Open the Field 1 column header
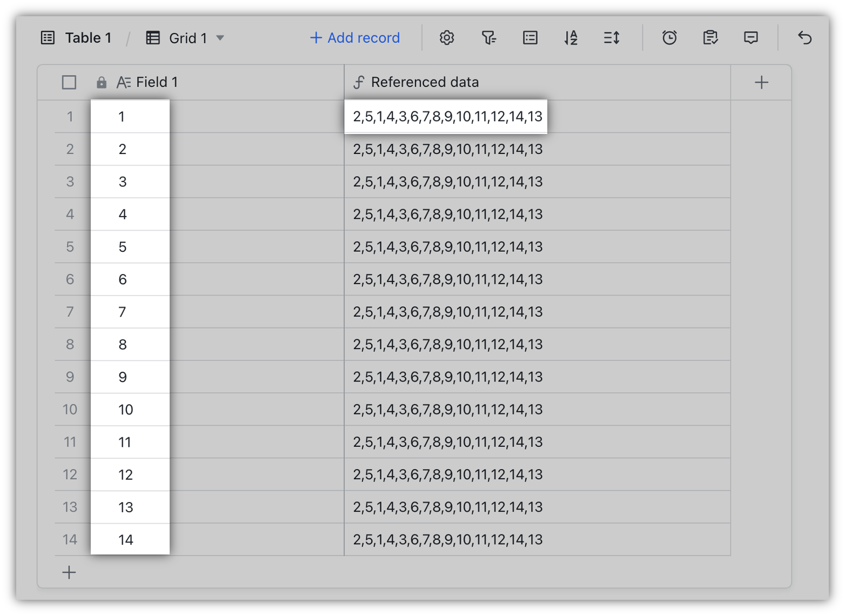The image size is (845, 616). 157,82
